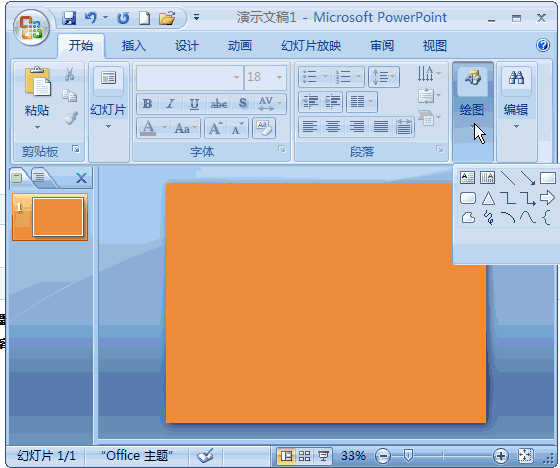The width and height of the screenshot is (560, 468).
Task: Center align text
Action: pos(333,126)
